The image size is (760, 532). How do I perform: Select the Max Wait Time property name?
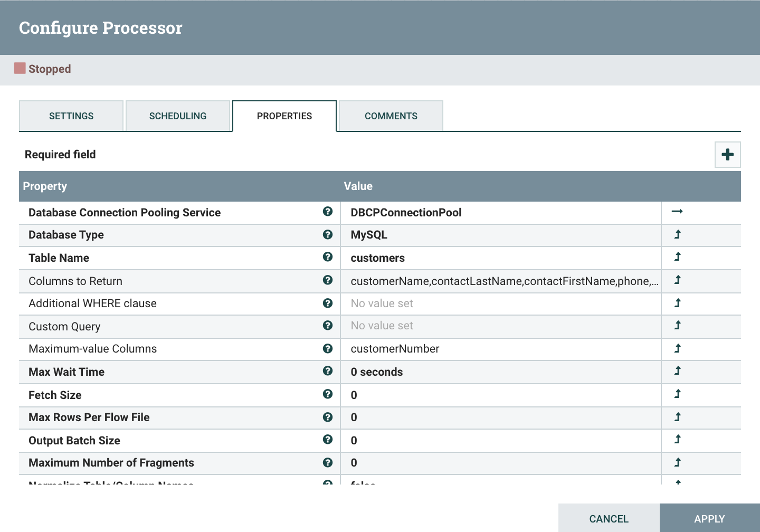[x=66, y=372]
